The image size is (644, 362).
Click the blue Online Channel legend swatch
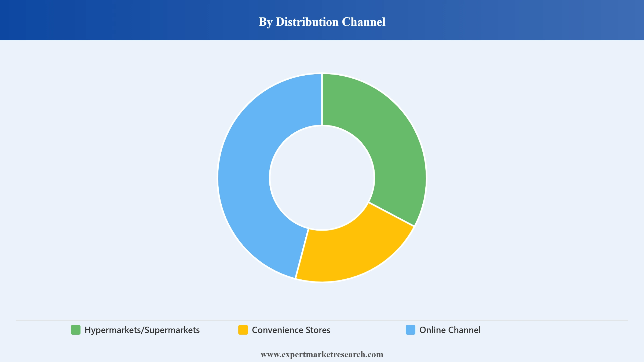411,330
